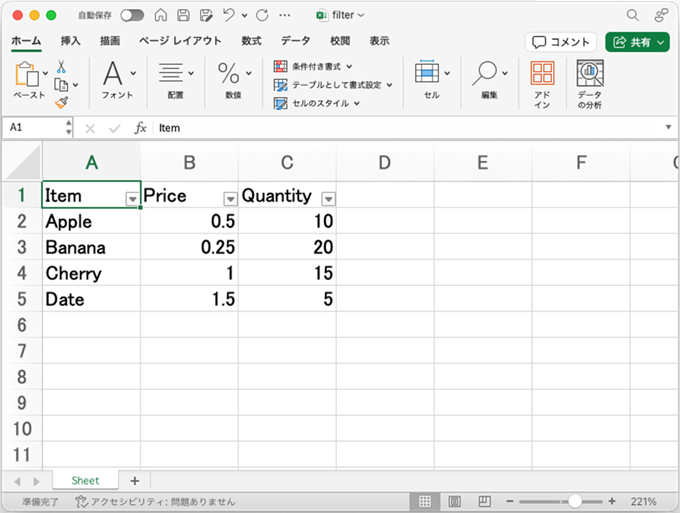Switch to Normal view grid icon
The image size is (680, 513).
click(x=425, y=502)
